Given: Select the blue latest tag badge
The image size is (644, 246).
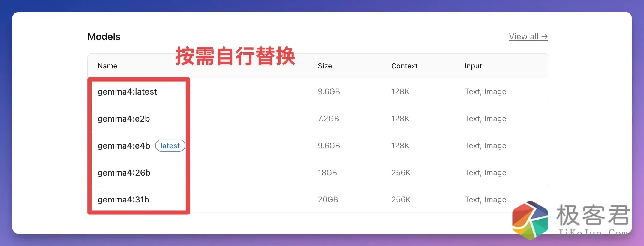Looking at the screenshot, I should [x=170, y=146].
